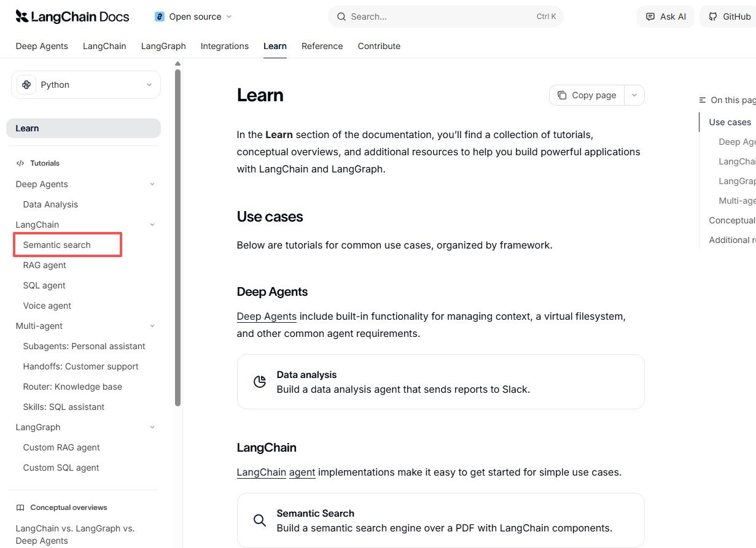Open the Python language selector

pyautogui.click(x=86, y=85)
